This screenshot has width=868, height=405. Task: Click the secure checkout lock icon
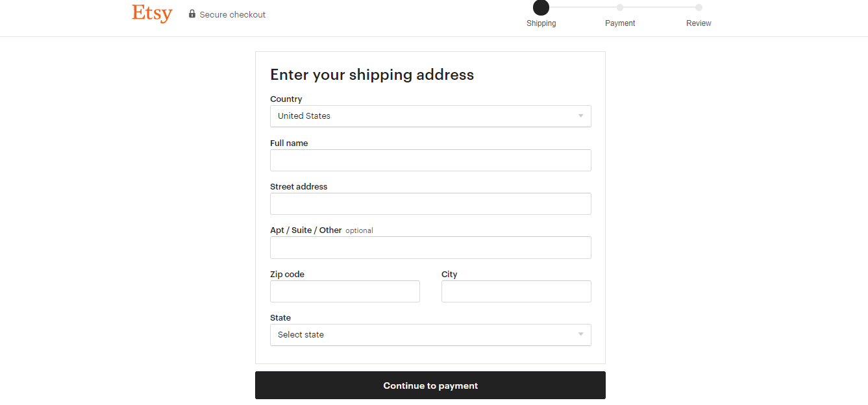pyautogui.click(x=192, y=14)
